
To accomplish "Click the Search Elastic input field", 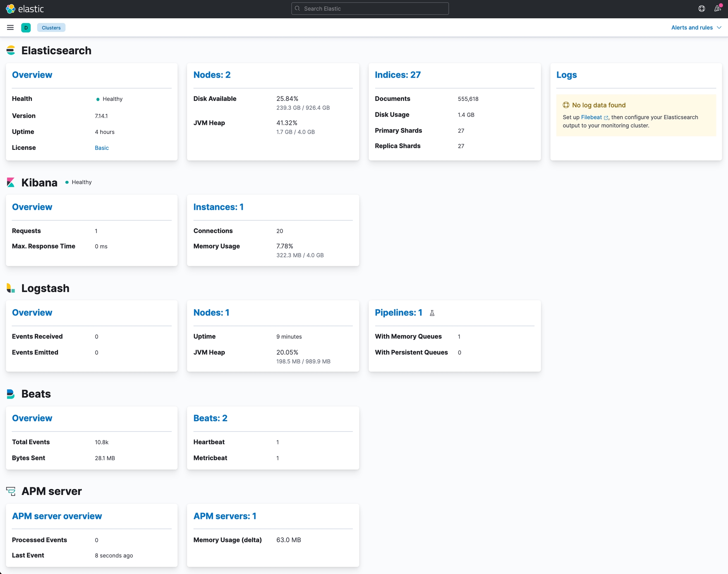I will coord(370,9).
